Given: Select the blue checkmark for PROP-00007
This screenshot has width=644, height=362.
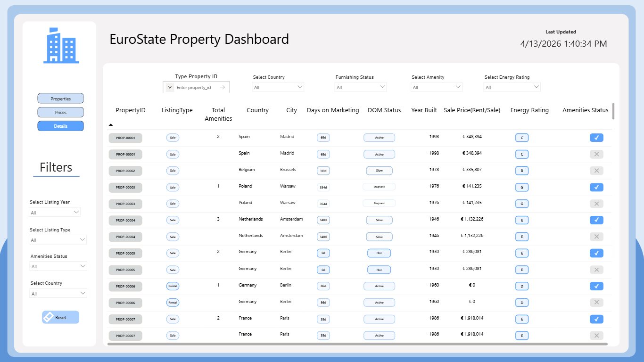Looking at the screenshot, I should coord(596,319).
